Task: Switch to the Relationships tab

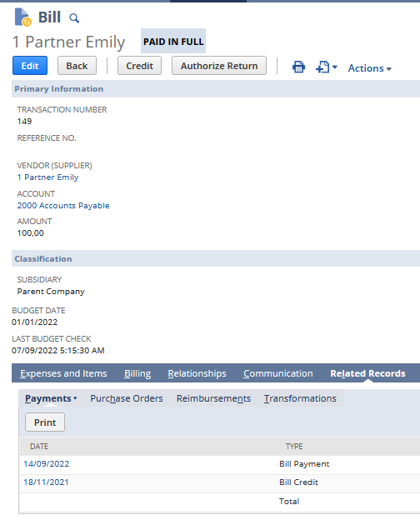Action: point(197,373)
